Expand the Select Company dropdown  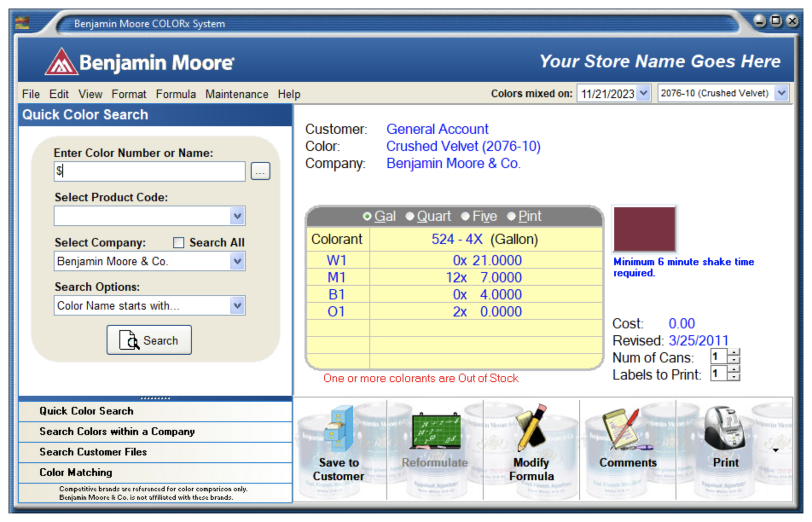[x=238, y=261]
